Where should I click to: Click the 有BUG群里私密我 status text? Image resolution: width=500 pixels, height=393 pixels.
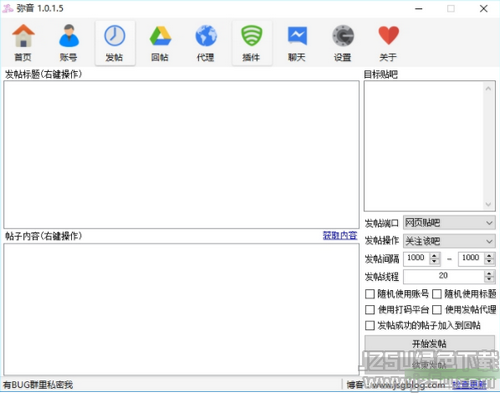click(38, 385)
